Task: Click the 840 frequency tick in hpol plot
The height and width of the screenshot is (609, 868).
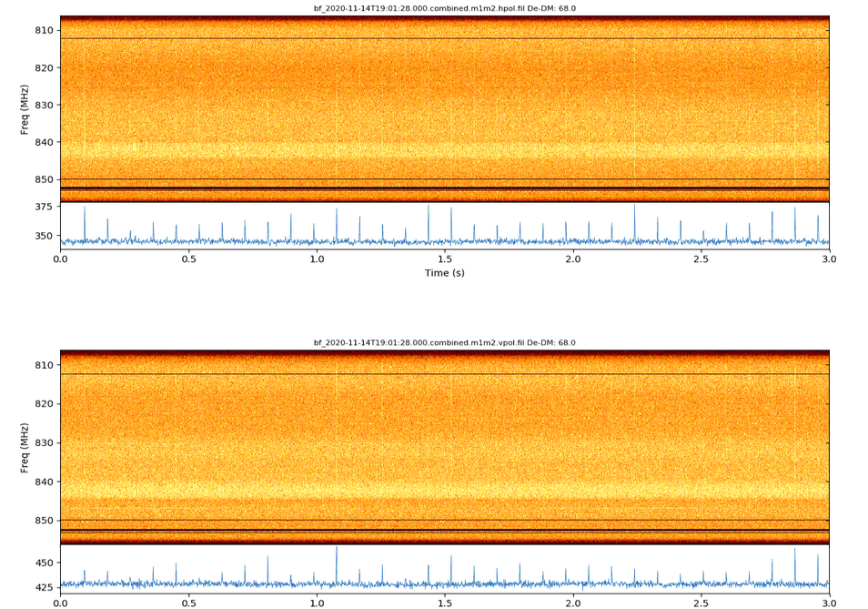Action: tap(45, 142)
